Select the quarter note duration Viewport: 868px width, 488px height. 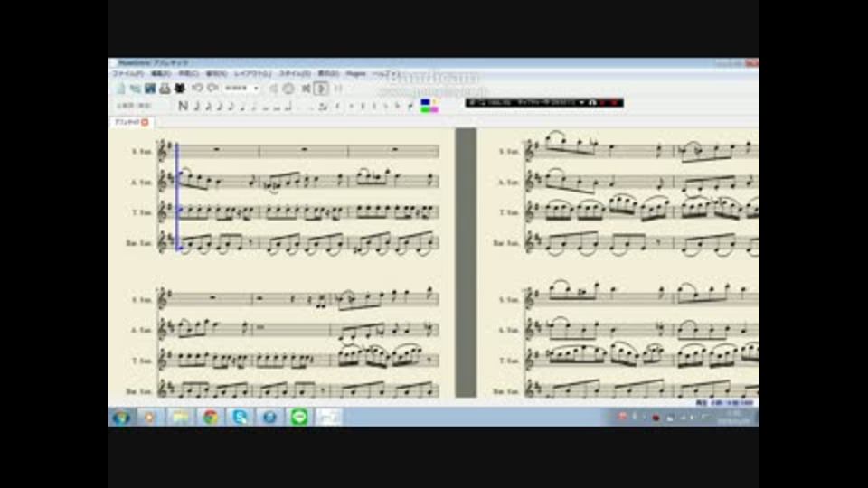(x=242, y=107)
